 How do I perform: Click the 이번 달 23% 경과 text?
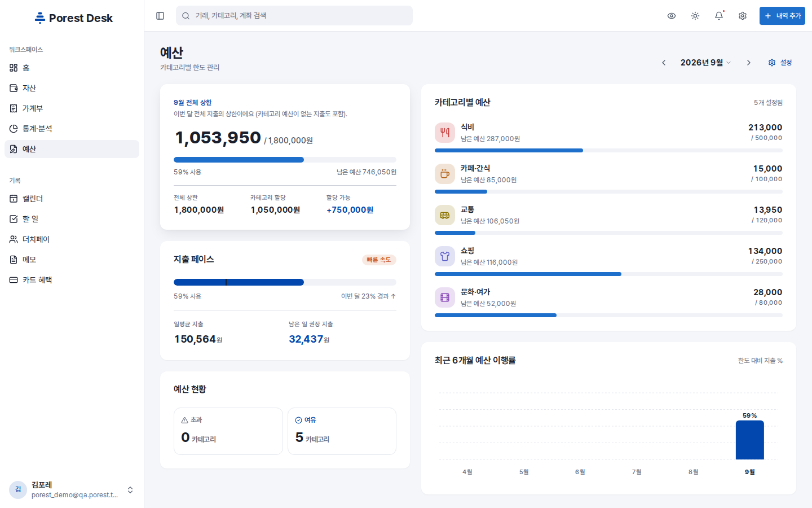point(368,296)
